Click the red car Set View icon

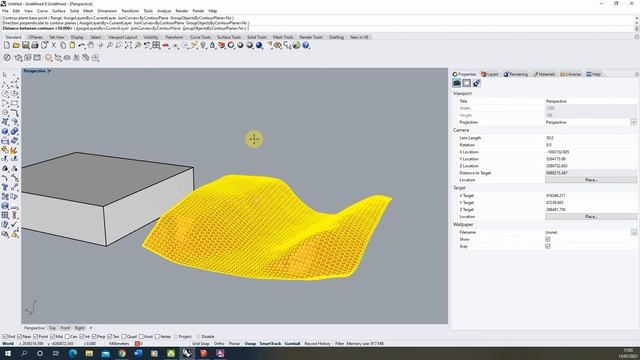click(x=166, y=45)
